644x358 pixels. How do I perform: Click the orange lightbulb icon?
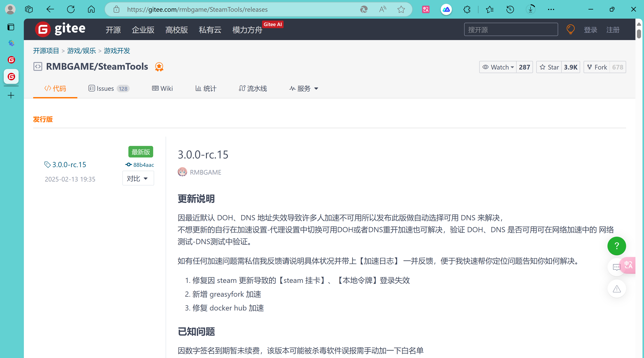pyautogui.click(x=571, y=29)
